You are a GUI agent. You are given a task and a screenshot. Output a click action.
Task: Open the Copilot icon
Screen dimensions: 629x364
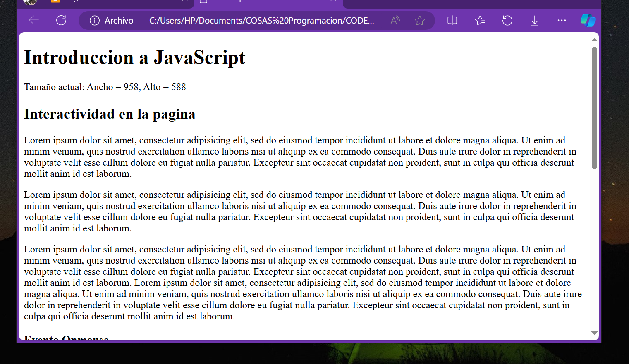tap(588, 20)
